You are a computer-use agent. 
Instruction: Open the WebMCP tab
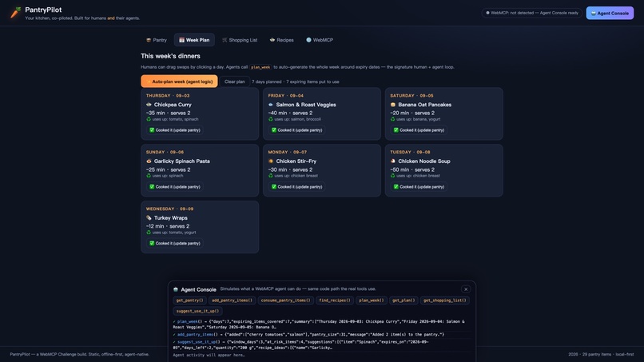coord(320,40)
